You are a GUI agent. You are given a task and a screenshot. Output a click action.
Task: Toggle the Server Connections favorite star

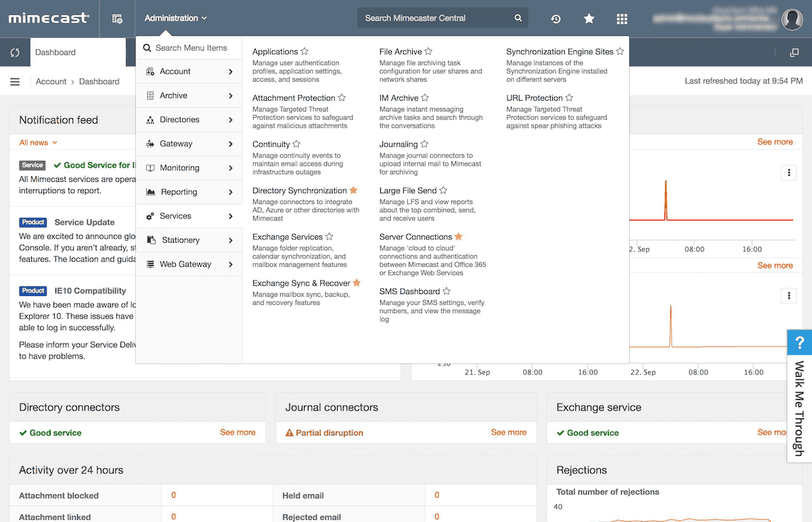pos(458,237)
